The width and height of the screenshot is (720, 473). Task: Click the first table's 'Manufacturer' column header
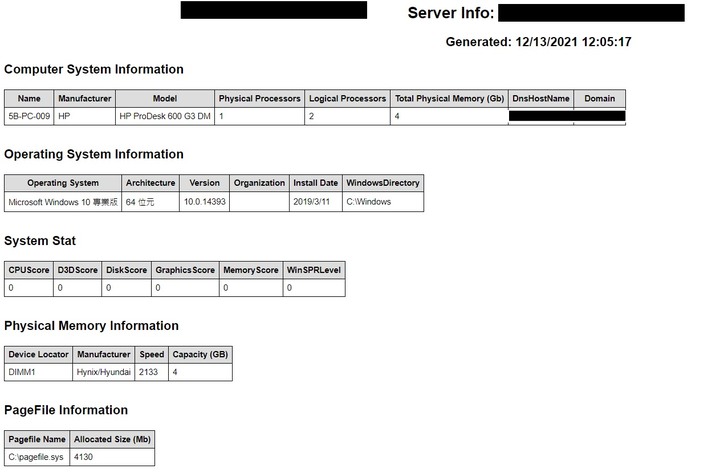[84, 98]
